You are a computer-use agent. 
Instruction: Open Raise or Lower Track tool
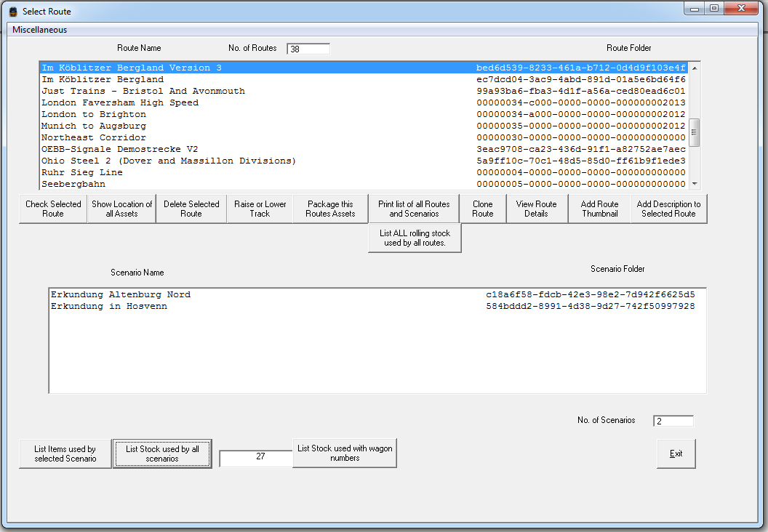tap(260, 209)
